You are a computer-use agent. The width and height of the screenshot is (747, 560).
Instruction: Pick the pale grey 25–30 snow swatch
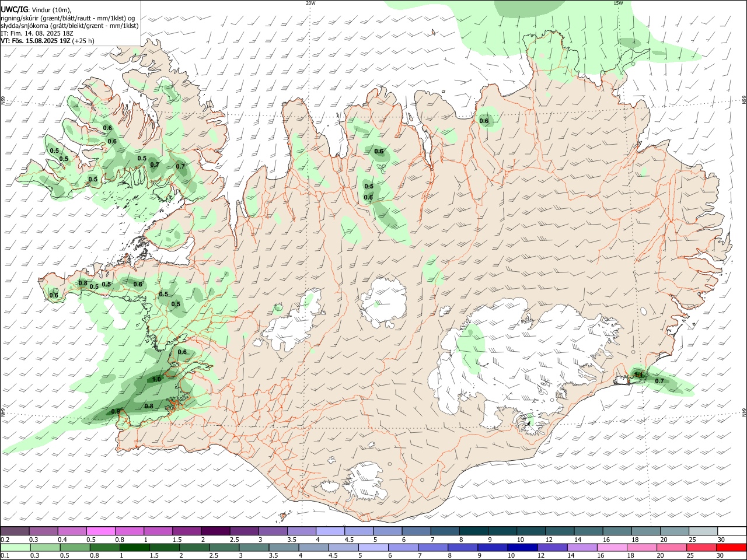[x=703, y=531]
